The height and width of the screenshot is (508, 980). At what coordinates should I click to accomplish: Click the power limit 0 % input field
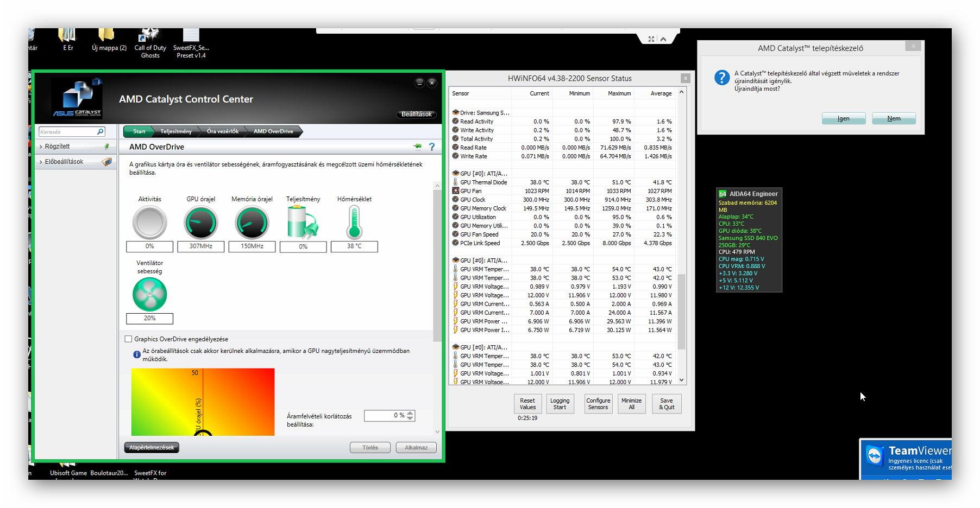point(385,416)
